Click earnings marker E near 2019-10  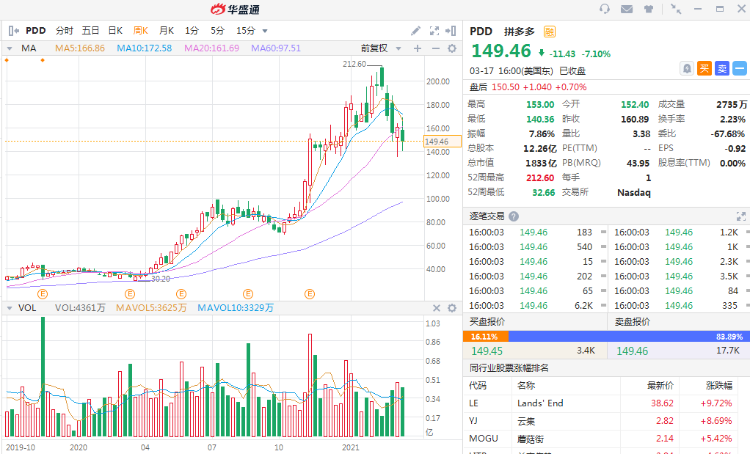click(x=42, y=294)
